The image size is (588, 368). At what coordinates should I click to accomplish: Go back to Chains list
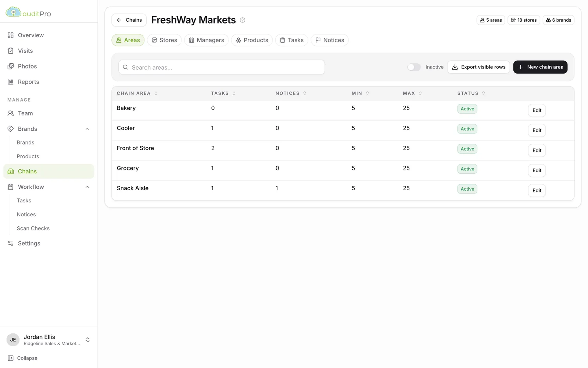tap(129, 20)
